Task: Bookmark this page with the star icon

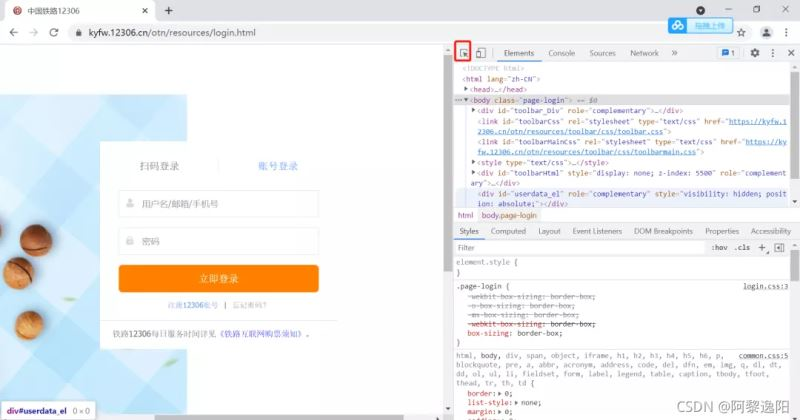Action: (x=741, y=33)
